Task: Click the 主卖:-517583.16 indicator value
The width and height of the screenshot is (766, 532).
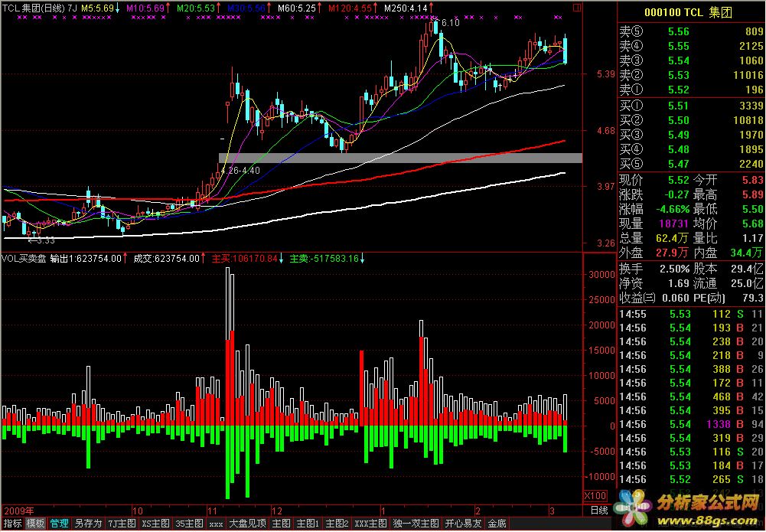Action: click(x=324, y=259)
